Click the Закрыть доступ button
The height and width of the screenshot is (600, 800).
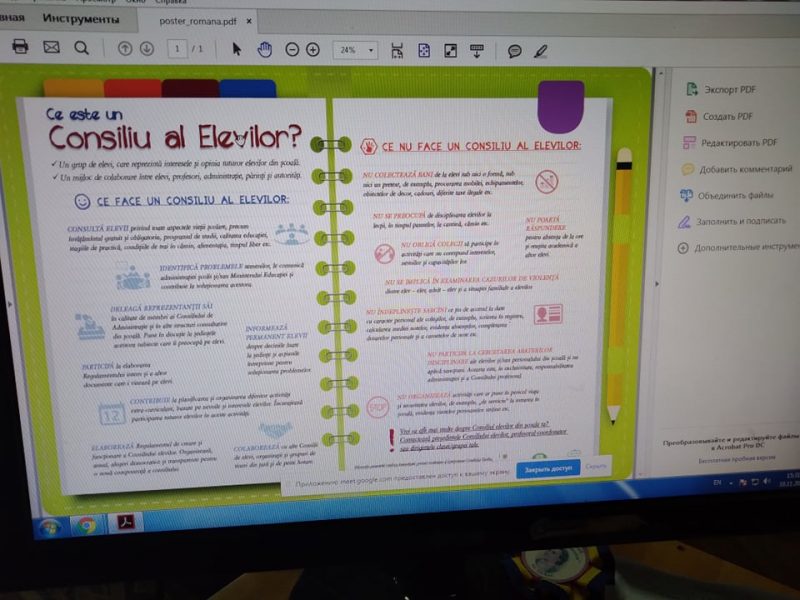pos(548,469)
